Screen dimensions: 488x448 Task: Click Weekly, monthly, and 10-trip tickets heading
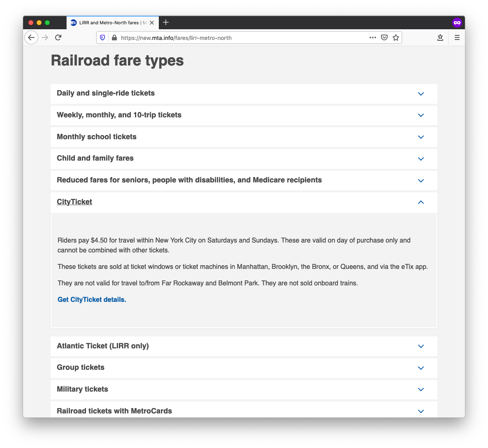coord(119,115)
